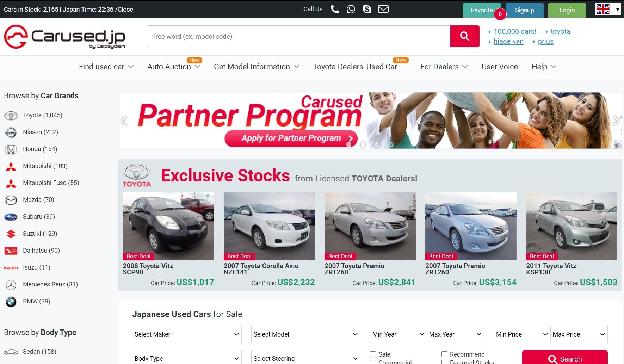Open WhatsApp contact icon
The height and width of the screenshot is (364, 624).
pyautogui.click(x=351, y=9)
